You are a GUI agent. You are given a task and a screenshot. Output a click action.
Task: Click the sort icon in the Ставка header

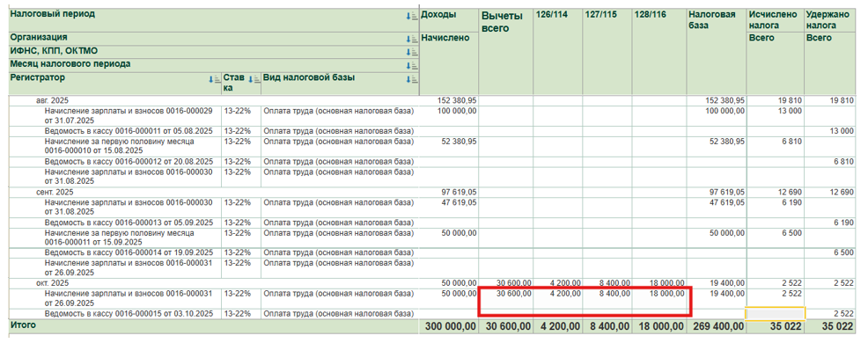click(x=254, y=79)
